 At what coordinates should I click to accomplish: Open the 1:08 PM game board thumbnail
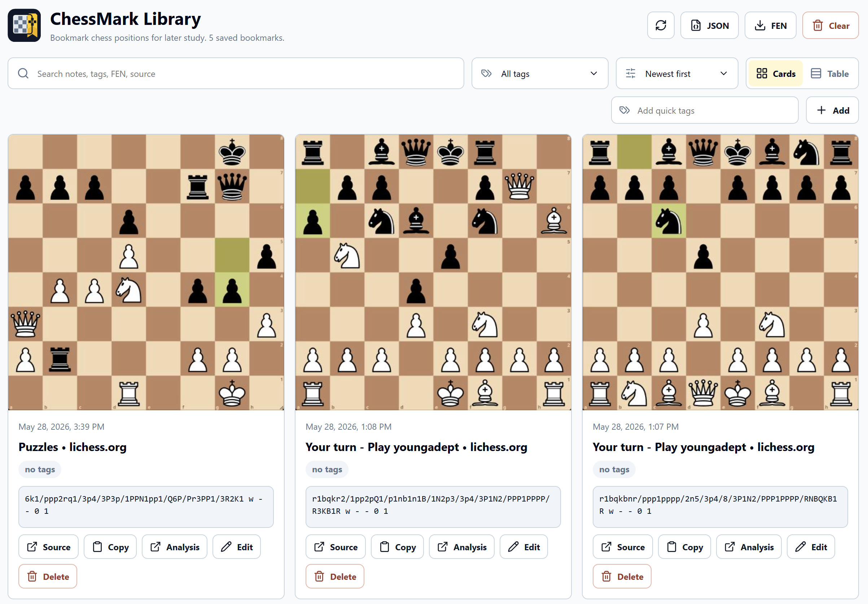tap(433, 272)
